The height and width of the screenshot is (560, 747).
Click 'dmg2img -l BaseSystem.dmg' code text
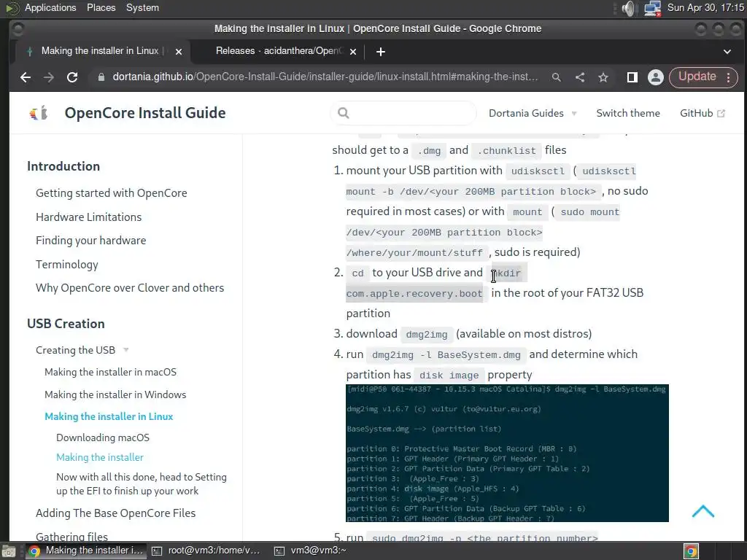(x=446, y=355)
